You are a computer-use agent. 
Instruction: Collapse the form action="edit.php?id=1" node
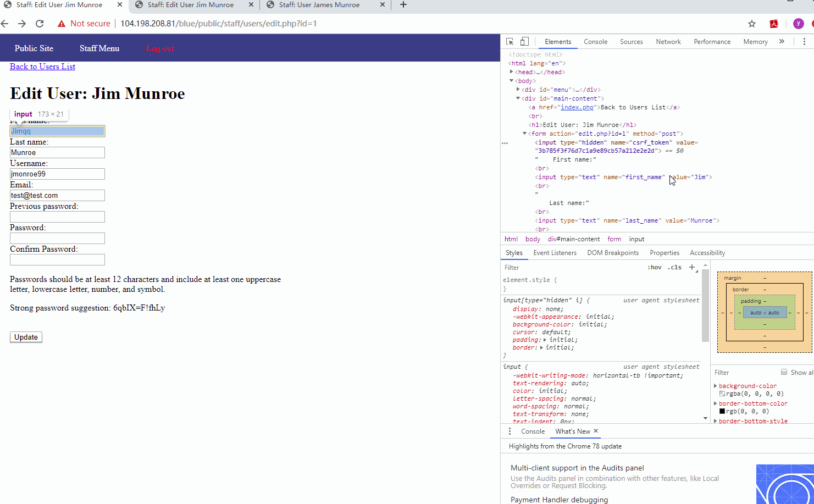tap(524, 134)
